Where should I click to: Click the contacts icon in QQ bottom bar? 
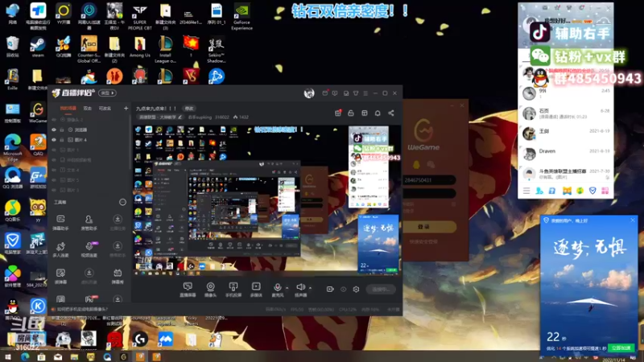(x=539, y=191)
